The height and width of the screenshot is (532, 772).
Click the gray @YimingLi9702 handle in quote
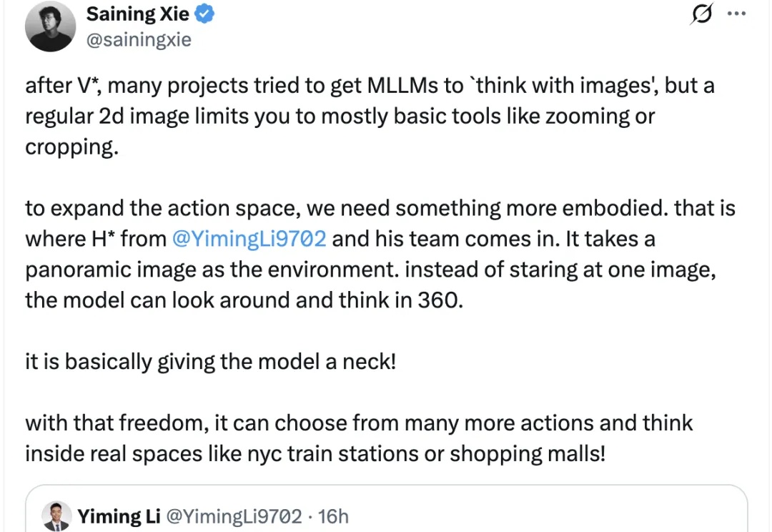coord(234,516)
